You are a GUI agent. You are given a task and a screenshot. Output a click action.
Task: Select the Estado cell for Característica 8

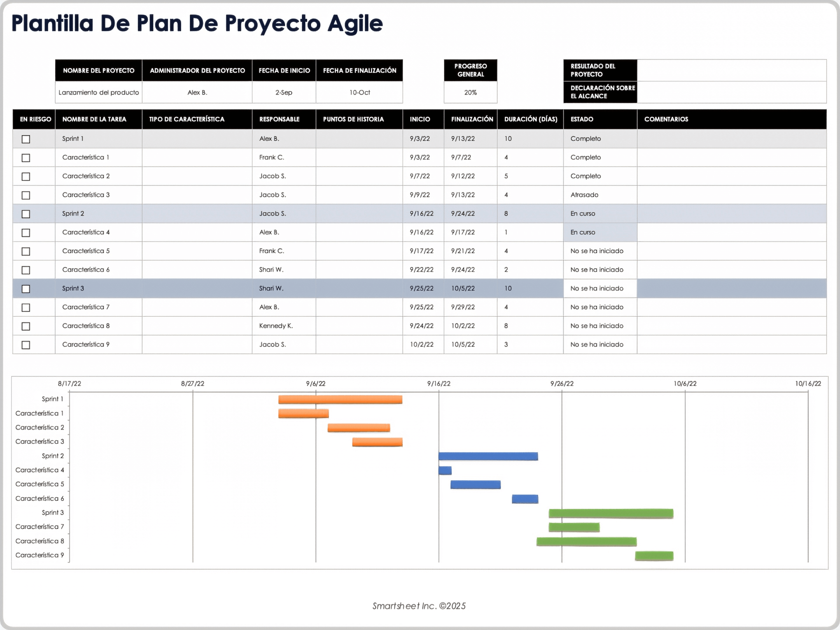(x=599, y=326)
